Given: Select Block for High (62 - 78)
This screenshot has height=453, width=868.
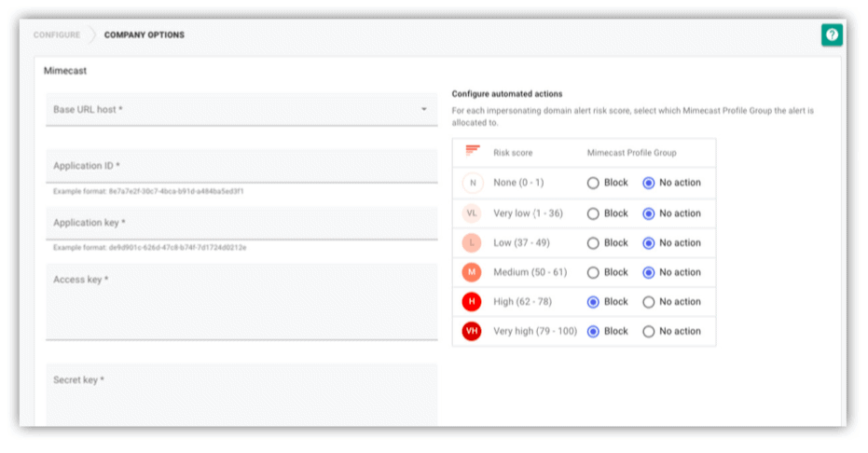Looking at the screenshot, I should 593,302.
